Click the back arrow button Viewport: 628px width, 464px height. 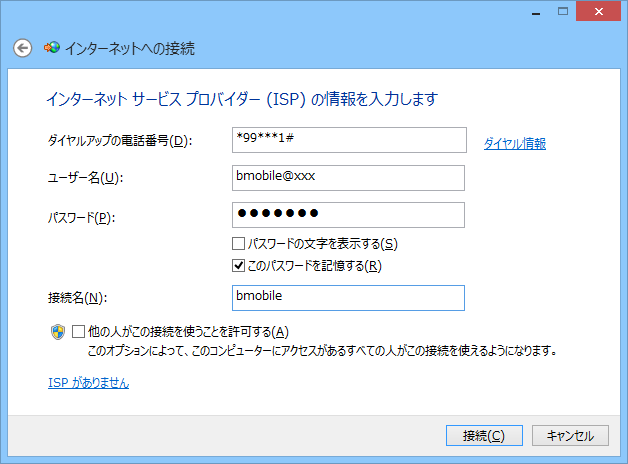click(22, 48)
